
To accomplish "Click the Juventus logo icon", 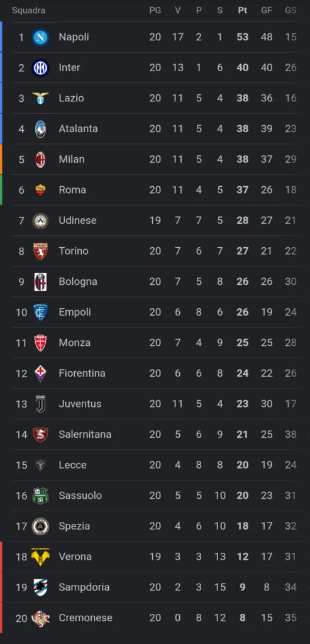I will (40, 404).
